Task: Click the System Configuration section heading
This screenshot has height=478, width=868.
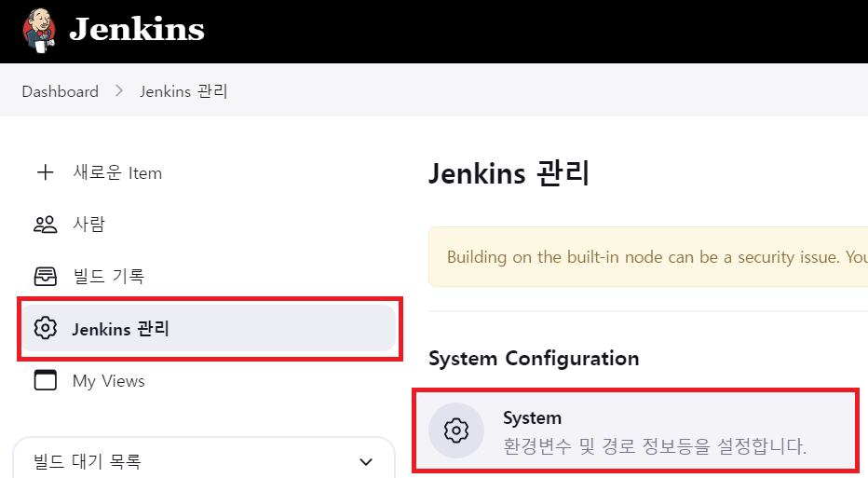Action: coord(534,359)
